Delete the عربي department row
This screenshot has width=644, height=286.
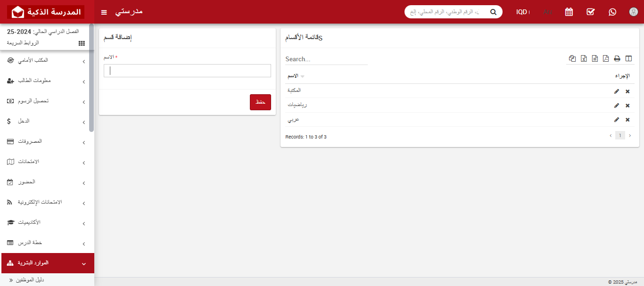[x=627, y=120]
